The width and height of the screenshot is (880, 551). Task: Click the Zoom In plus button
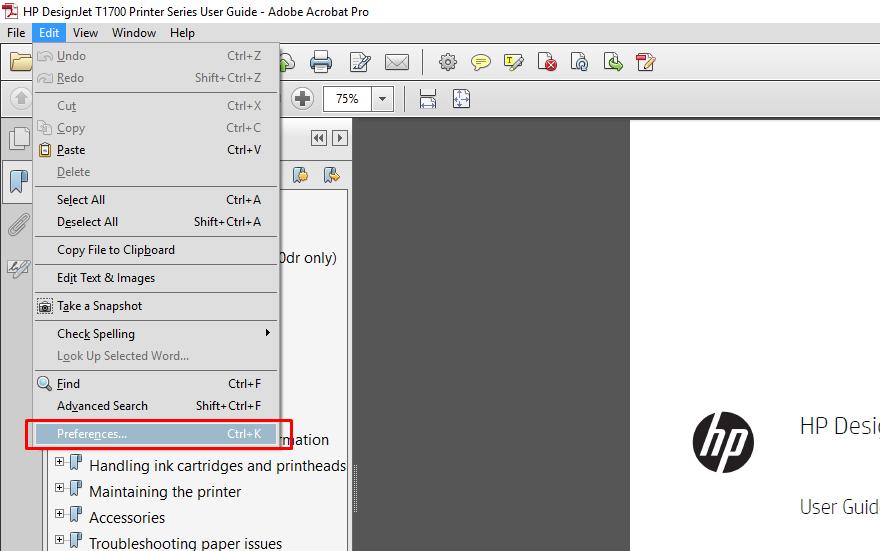click(x=302, y=99)
